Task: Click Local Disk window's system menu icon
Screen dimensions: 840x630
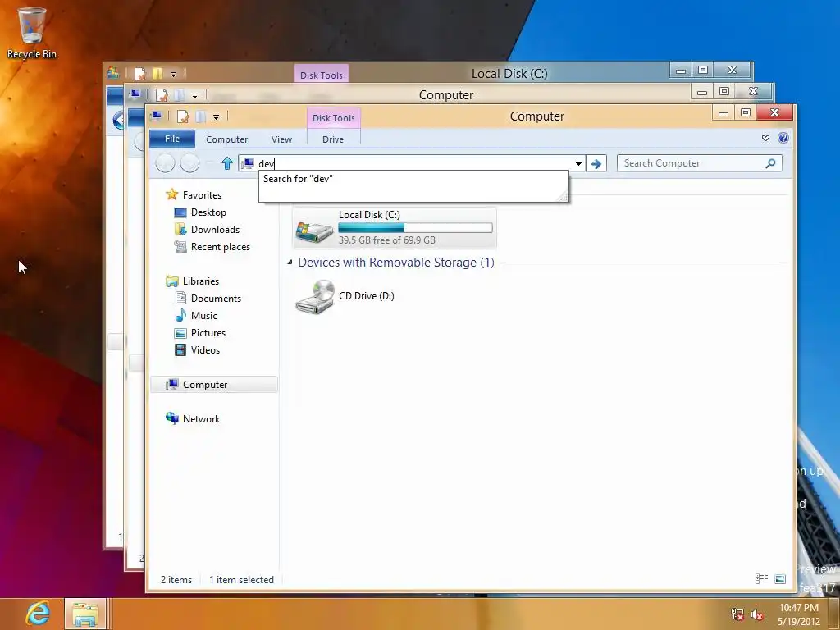Action: click(113, 73)
